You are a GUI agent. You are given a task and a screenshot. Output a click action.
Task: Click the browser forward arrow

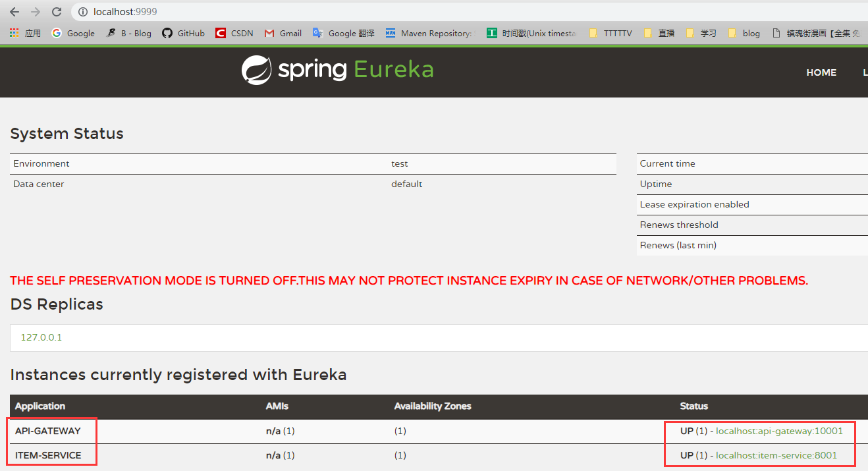[36, 12]
